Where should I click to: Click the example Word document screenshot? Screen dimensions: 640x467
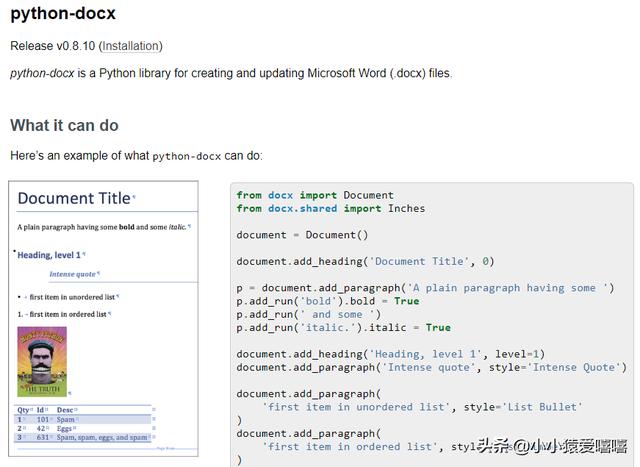[104, 319]
